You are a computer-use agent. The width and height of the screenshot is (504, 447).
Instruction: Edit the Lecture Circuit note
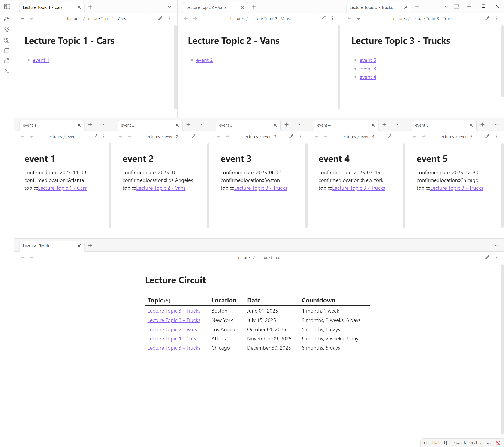(x=487, y=258)
